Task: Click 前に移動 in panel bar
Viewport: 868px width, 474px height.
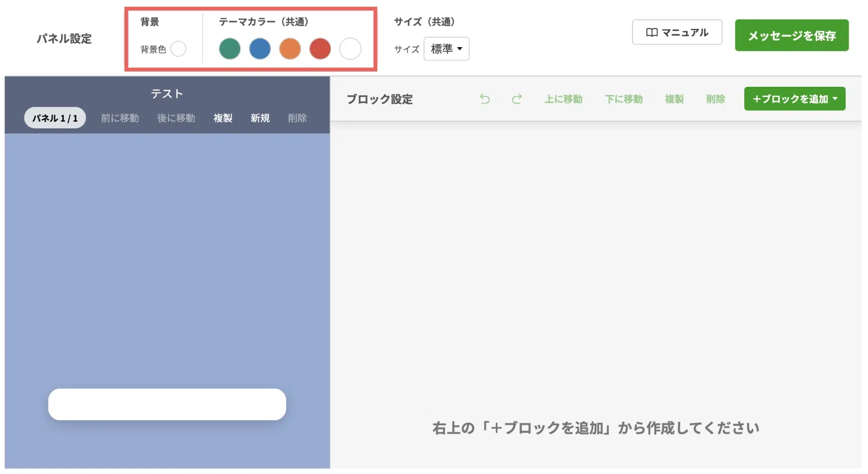Action: click(x=120, y=118)
